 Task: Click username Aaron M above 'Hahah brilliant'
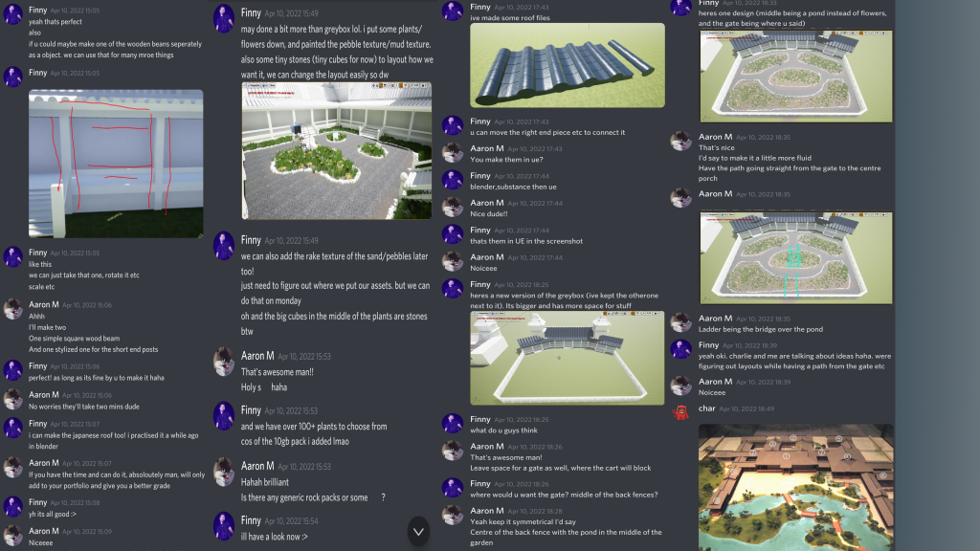tap(257, 466)
